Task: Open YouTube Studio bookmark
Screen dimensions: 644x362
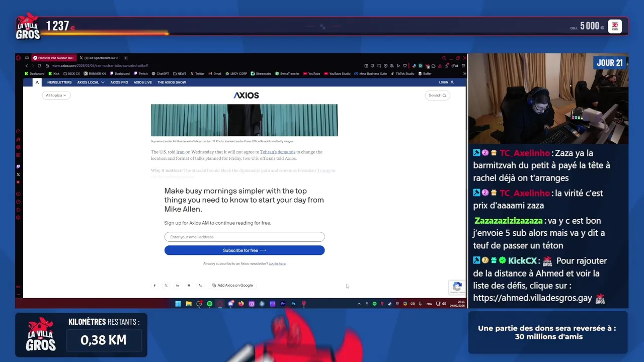Action: [x=337, y=73]
